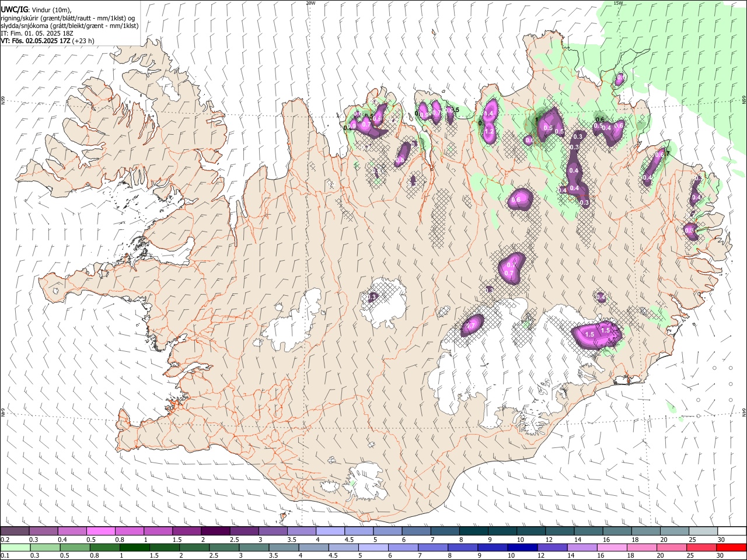Select the 2.5 grey-green swatch in lower scale
The width and height of the screenshot is (747, 560).
point(224,548)
